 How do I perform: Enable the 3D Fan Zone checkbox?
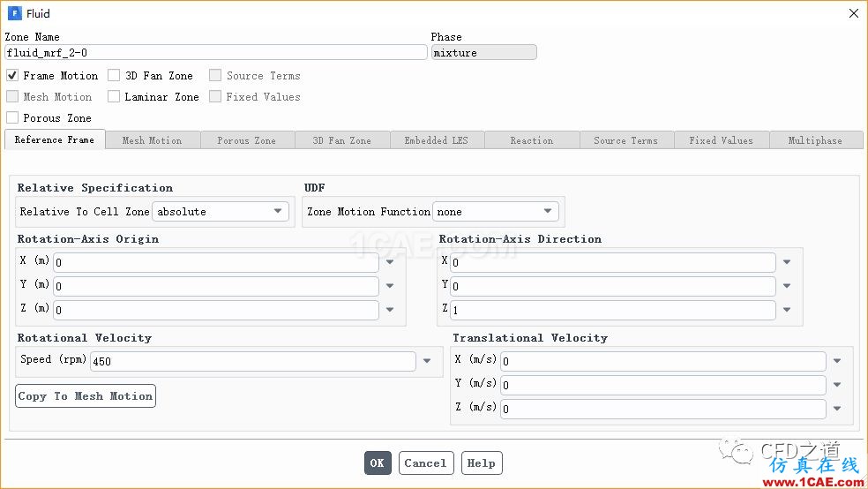click(114, 75)
